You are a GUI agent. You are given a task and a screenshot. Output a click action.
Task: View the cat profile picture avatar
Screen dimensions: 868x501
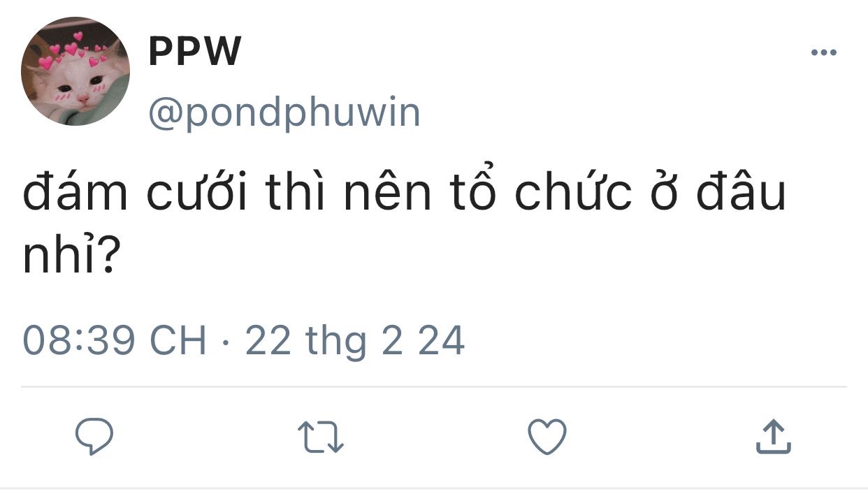(75, 71)
